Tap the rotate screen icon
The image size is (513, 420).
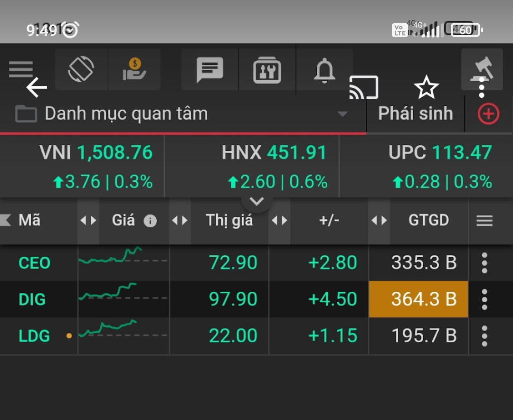coord(81,69)
